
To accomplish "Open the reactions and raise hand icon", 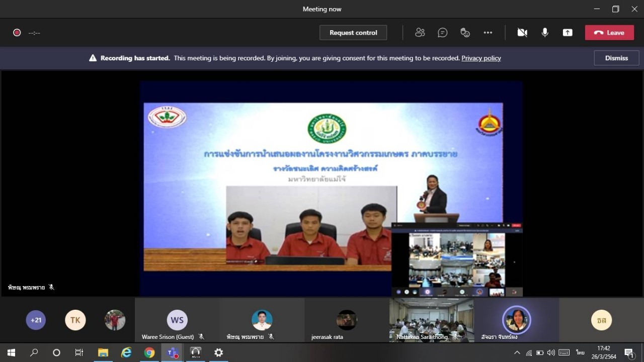I will coord(465,33).
